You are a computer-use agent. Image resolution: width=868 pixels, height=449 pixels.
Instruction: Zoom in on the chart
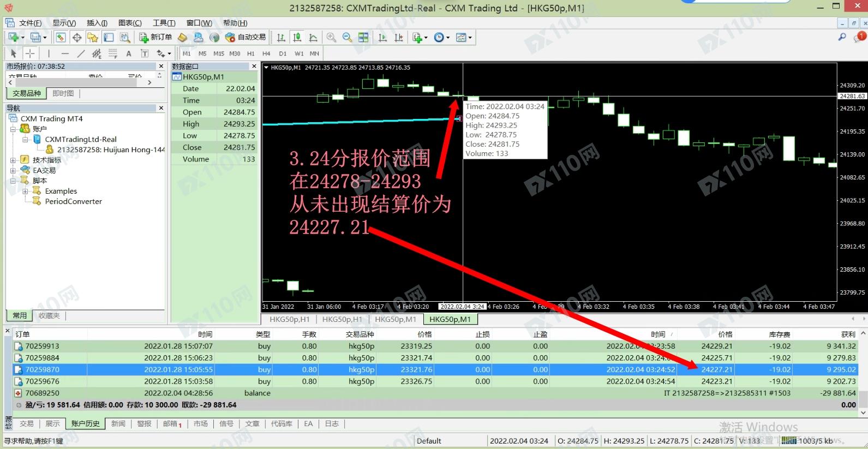point(331,37)
